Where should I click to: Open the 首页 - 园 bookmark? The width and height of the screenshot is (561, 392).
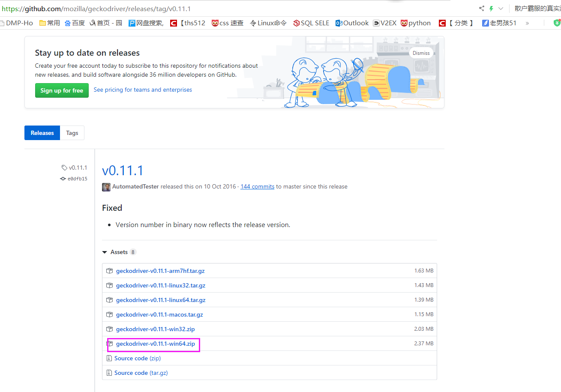[105, 23]
